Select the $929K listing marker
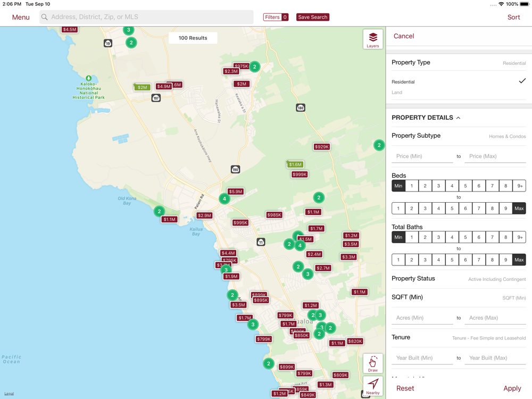 point(321,147)
